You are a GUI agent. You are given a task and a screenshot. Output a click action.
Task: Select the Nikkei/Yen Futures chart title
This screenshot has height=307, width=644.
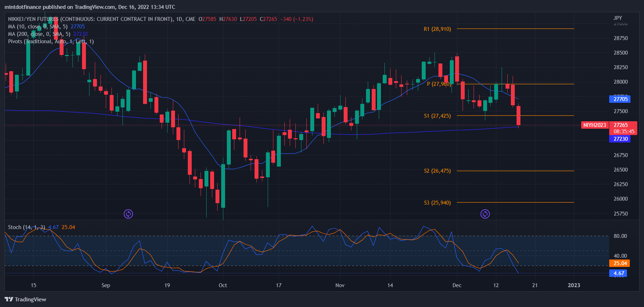tap(102, 19)
